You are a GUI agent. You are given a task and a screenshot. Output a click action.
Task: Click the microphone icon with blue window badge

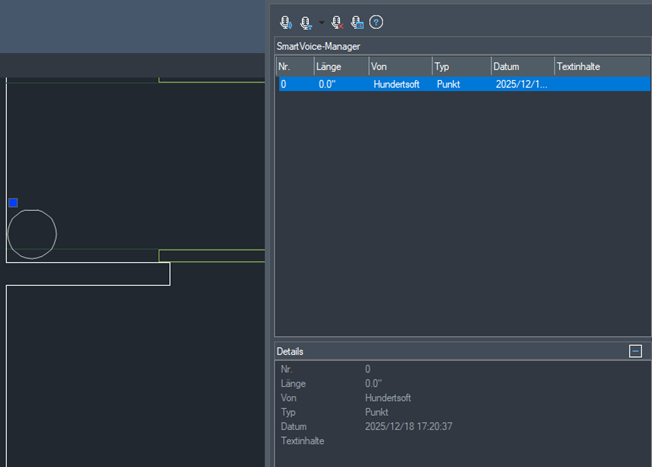tap(357, 22)
